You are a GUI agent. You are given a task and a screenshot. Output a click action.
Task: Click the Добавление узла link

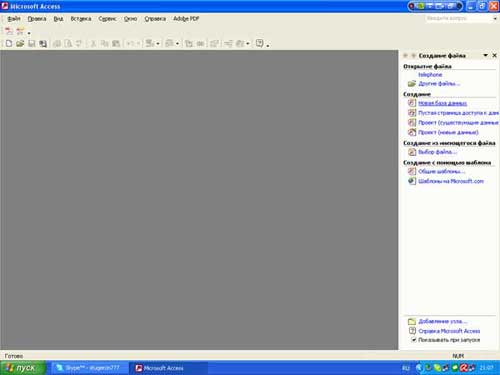click(443, 321)
